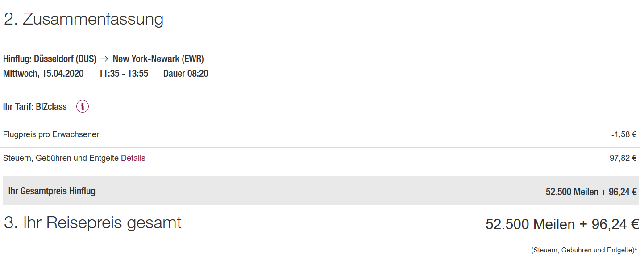Click the Ihr Tarif: BIZclass label
Viewport: 644px width, 268px height.
click(x=35, y=107)
